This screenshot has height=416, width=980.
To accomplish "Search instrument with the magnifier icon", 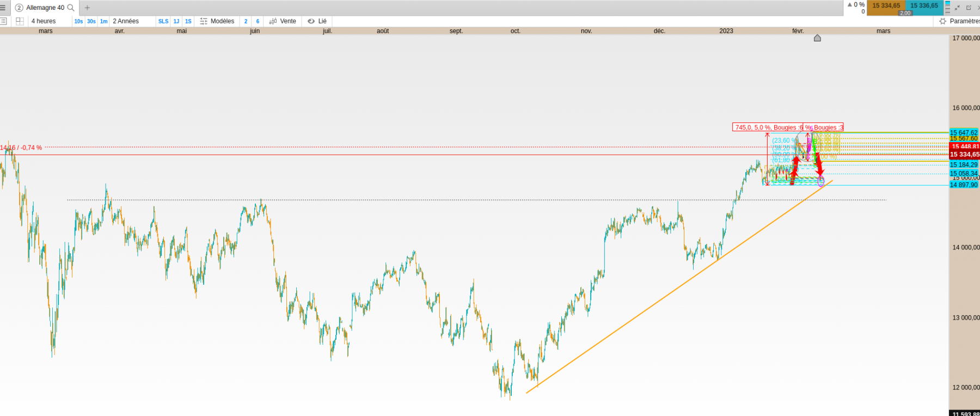I will coord(71,8).
